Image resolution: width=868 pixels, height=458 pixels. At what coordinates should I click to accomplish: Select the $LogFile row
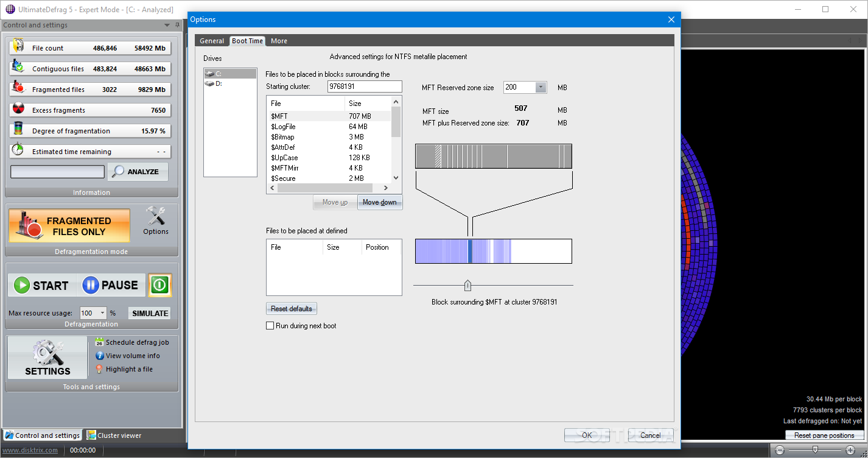point(329,127)
